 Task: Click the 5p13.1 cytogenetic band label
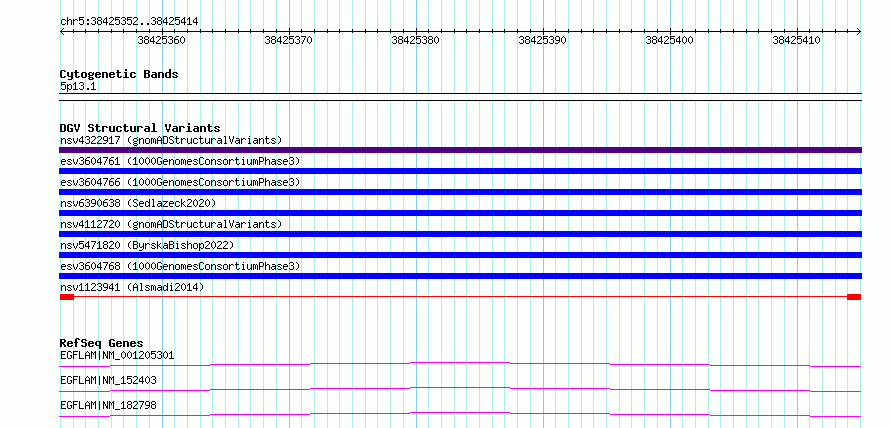[78, 87]
